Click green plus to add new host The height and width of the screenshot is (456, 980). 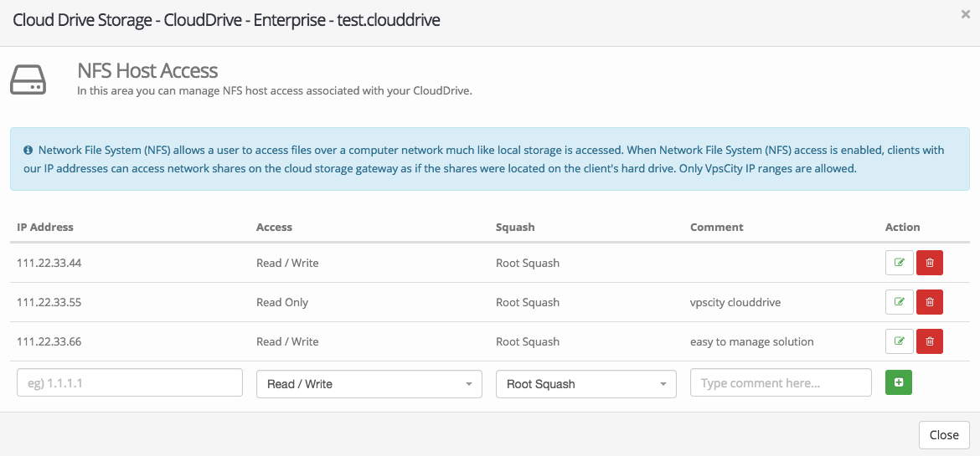click(x=899, y=382)
